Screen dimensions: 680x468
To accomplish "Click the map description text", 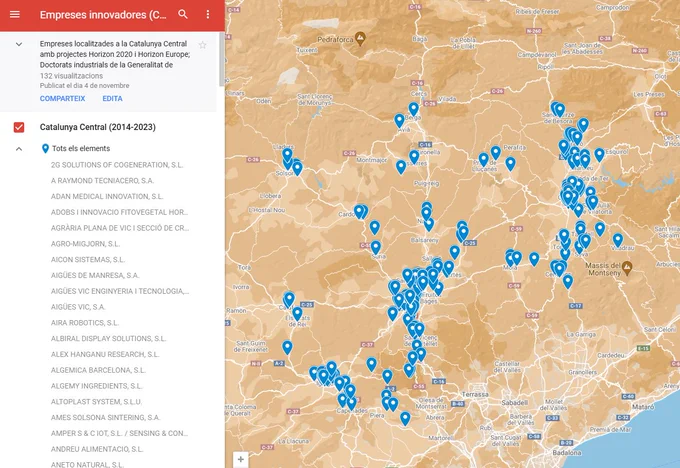I will (115, 54).
